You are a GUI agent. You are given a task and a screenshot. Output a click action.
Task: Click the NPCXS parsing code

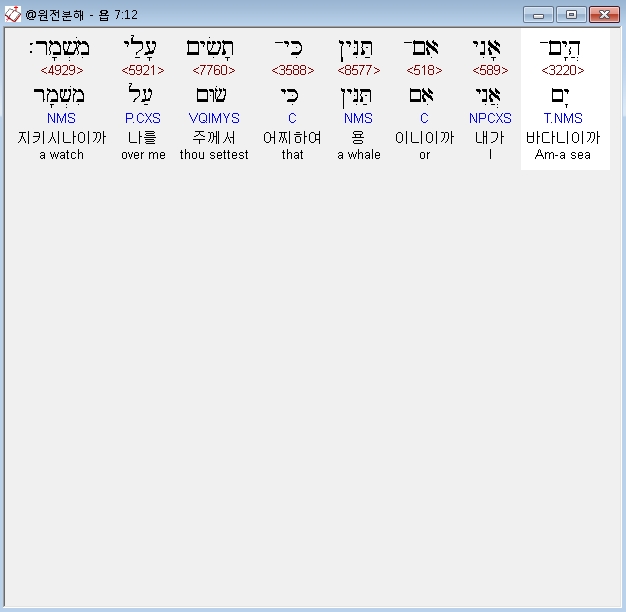(490, 118)
